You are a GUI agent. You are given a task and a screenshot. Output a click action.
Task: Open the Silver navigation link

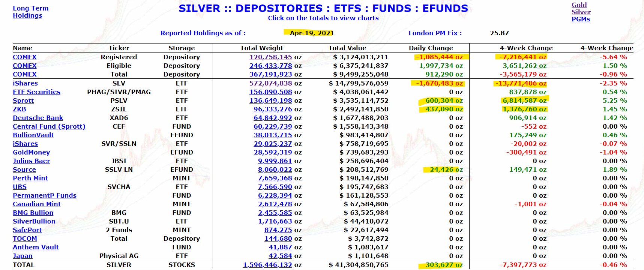tap(581, 12)
